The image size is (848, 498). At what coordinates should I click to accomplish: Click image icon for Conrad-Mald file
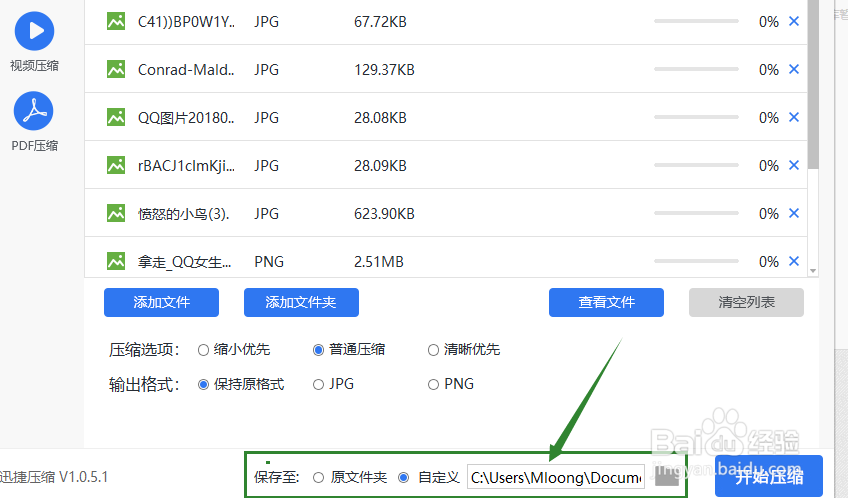point(116,69)
